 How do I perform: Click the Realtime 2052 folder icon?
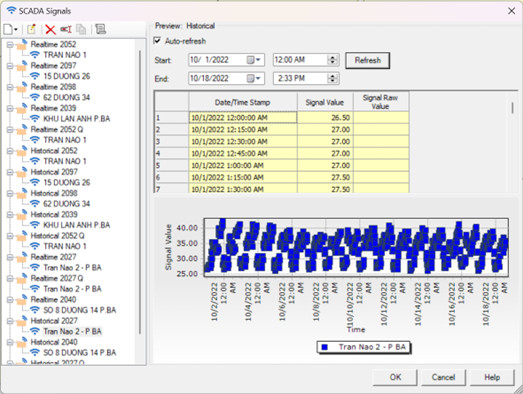pos(22,44)
